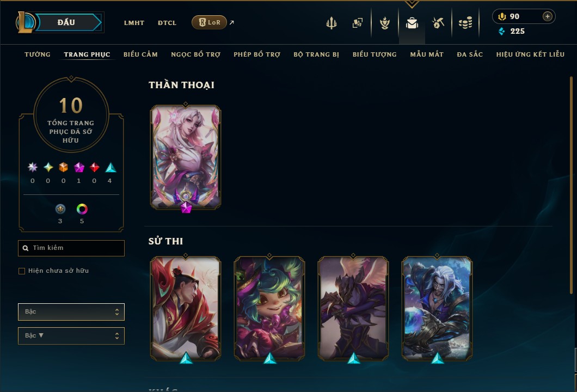
Task: Open the 'Bậc ▼' sort dropdown
Action: point(71,336)
